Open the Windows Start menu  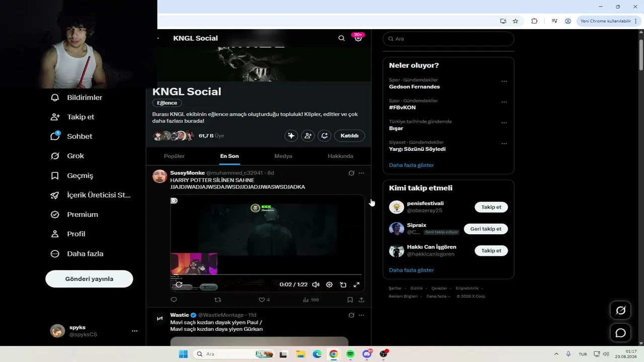[x=183, y=354]
